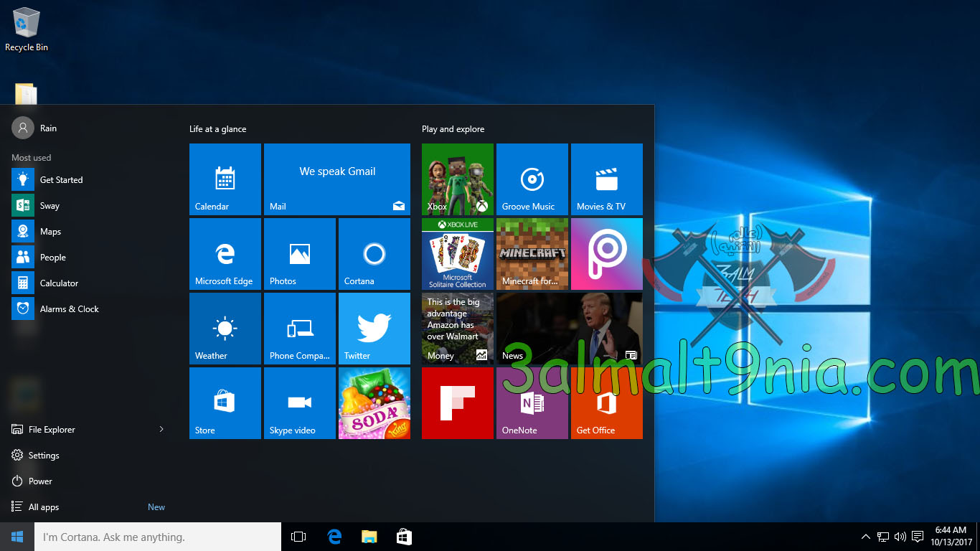The image size is (980, 551).
Task: Open the volume control icon
Action: point(900,537)
